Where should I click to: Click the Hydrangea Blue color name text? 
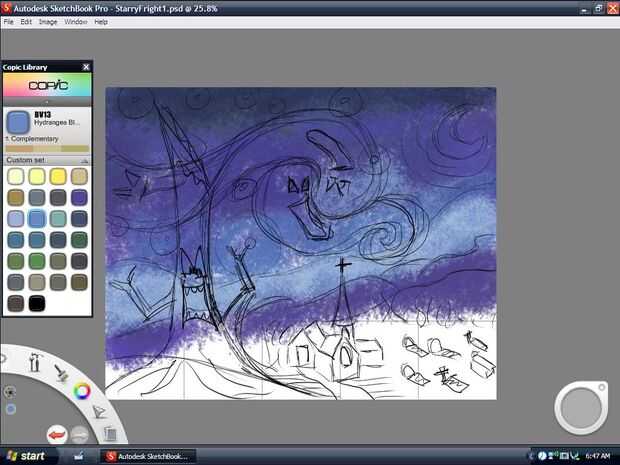click(x=57, y=123)
